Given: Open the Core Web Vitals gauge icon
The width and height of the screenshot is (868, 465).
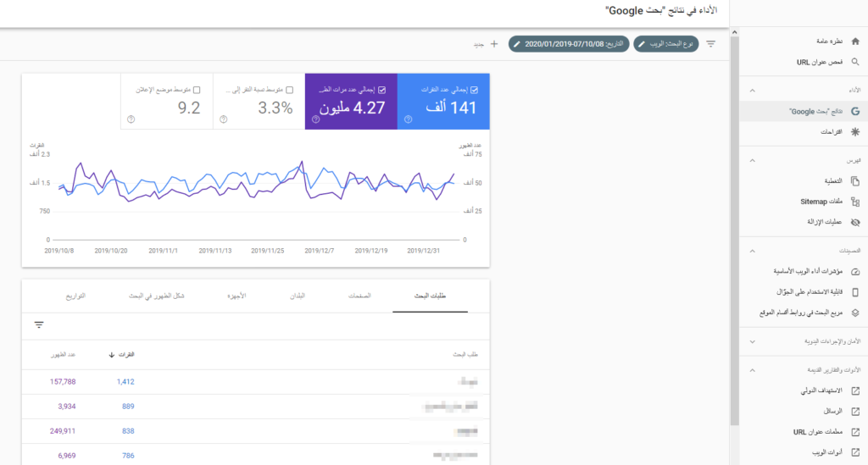Looking at the screenshot, I should click(x=855, y=272).
